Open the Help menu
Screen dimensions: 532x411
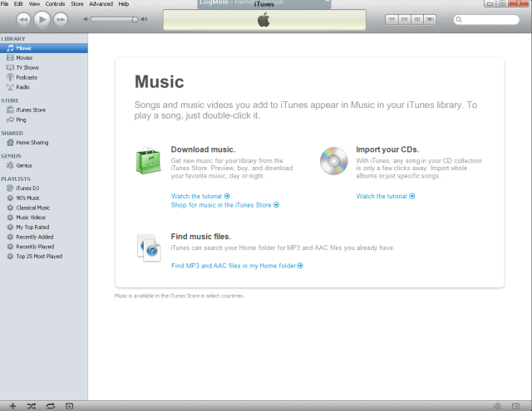click(x=124, y=3)
